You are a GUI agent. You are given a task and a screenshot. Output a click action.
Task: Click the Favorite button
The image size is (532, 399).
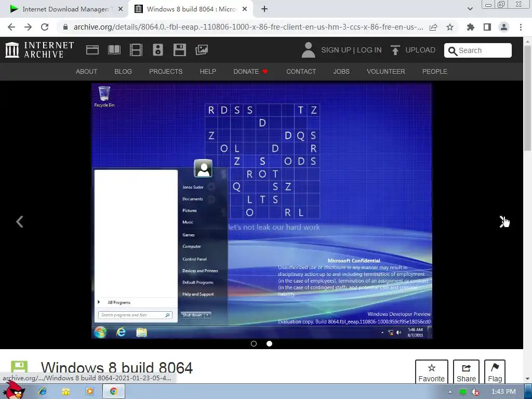(432, 372)
